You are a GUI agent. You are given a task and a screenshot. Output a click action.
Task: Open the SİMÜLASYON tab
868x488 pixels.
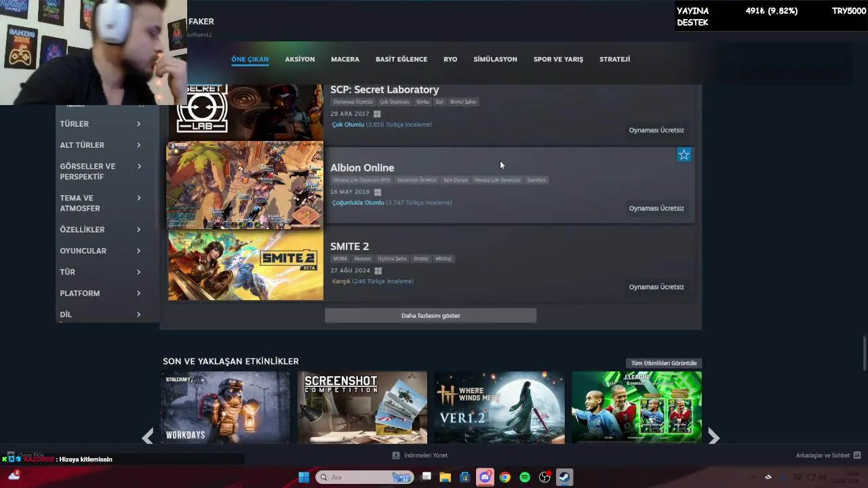495,59
